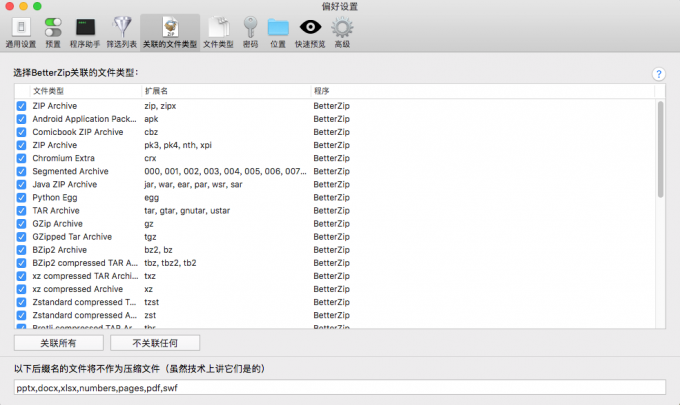Click the 'egg' extension cell
This screenshot has width=680, height=405.
[x=151, y=197]
